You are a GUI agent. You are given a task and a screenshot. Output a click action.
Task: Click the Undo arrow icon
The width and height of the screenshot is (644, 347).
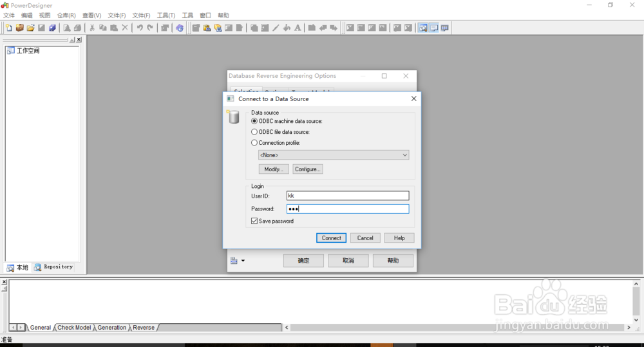point(140,28)
